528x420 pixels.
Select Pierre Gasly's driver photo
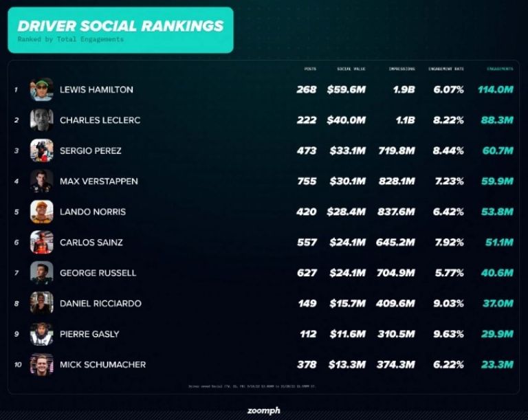[x=42, y=334]
